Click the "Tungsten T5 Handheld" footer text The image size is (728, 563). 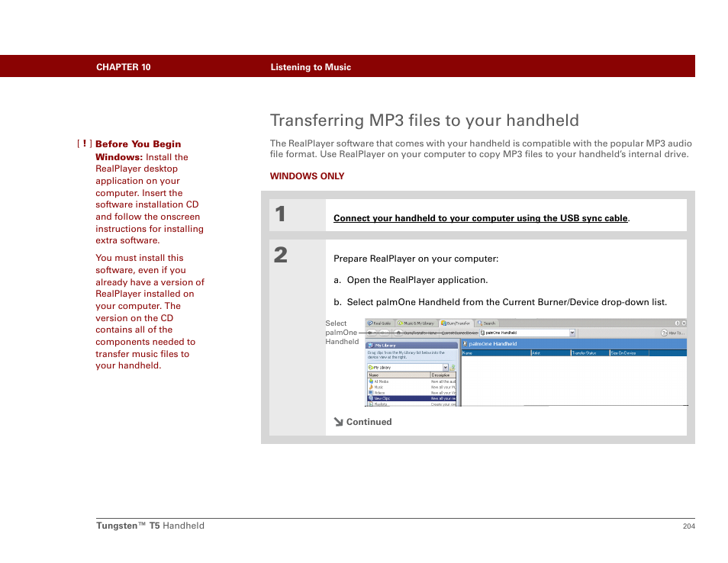click(x=150, y=526)
